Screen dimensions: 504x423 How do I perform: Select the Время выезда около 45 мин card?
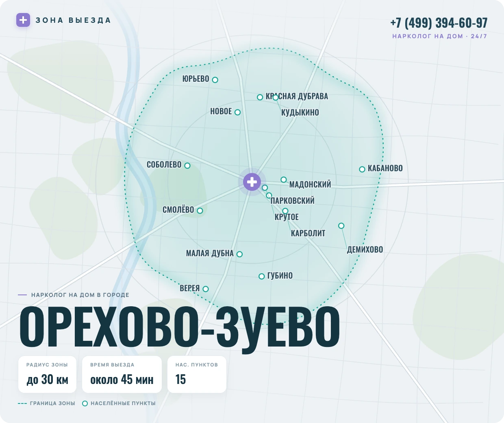[122, 374]
